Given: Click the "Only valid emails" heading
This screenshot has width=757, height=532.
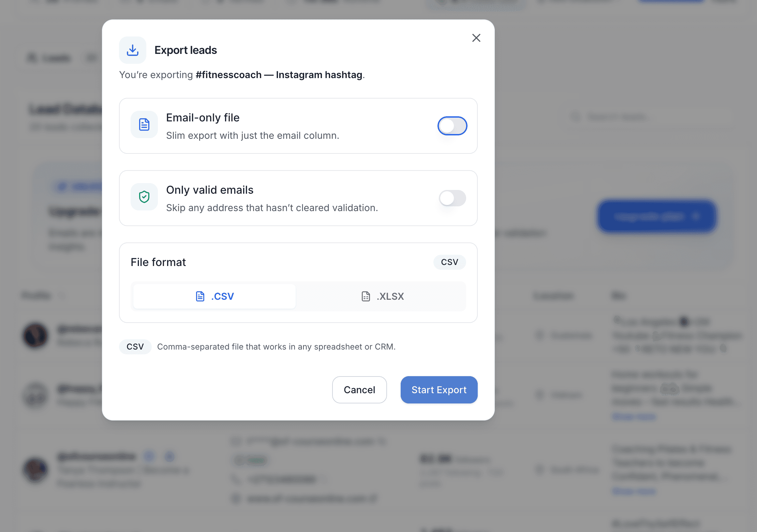Looking at the screenshot, I should point(210,190).
